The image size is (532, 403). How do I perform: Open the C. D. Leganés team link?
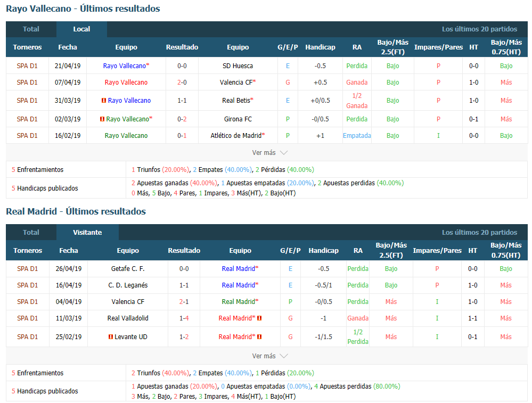[128, 285]
